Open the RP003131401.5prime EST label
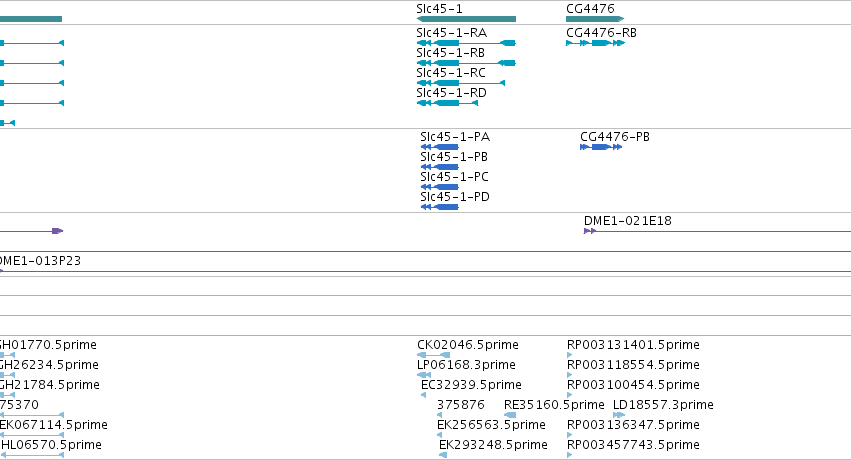This screenshot has width=851, height=460. (x=633, y=346)
